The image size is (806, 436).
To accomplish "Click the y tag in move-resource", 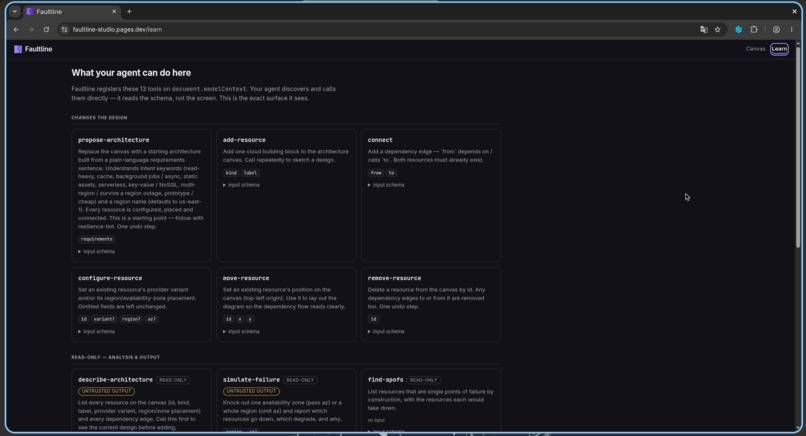I will point(250,319).
